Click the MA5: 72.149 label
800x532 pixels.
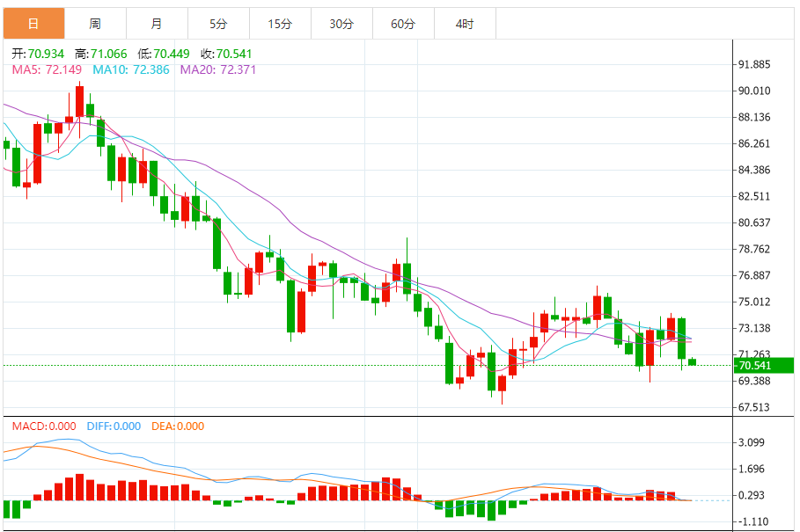[x=47, y=69]
